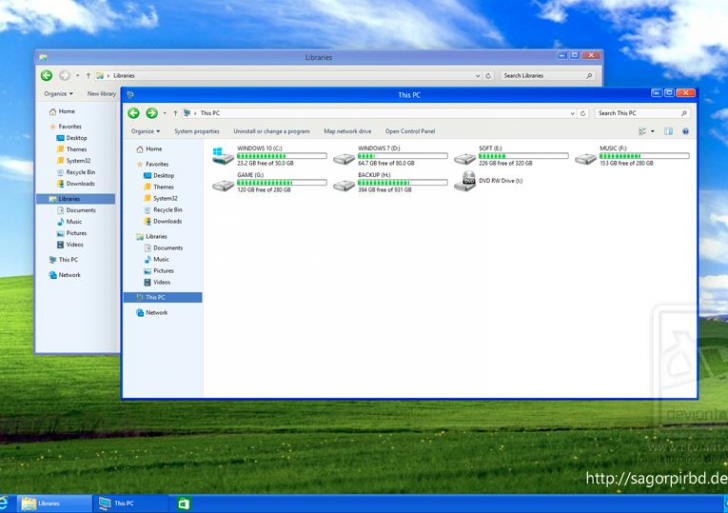Image resolution: width=728 pixels, height=513 pixels.
Task: Click Map network drive in the command bar
Action: [347, 131]
